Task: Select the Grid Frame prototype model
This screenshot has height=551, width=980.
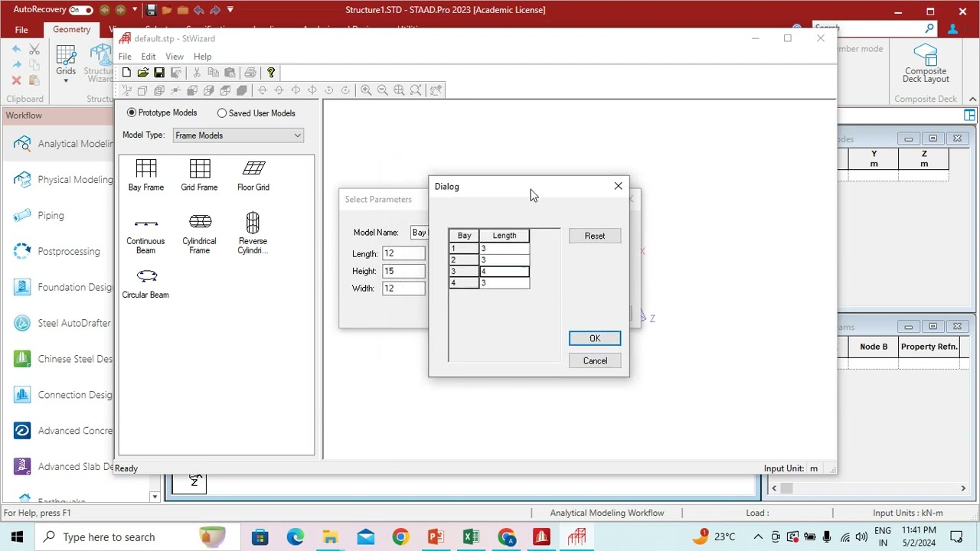Action: pos(199,175)
